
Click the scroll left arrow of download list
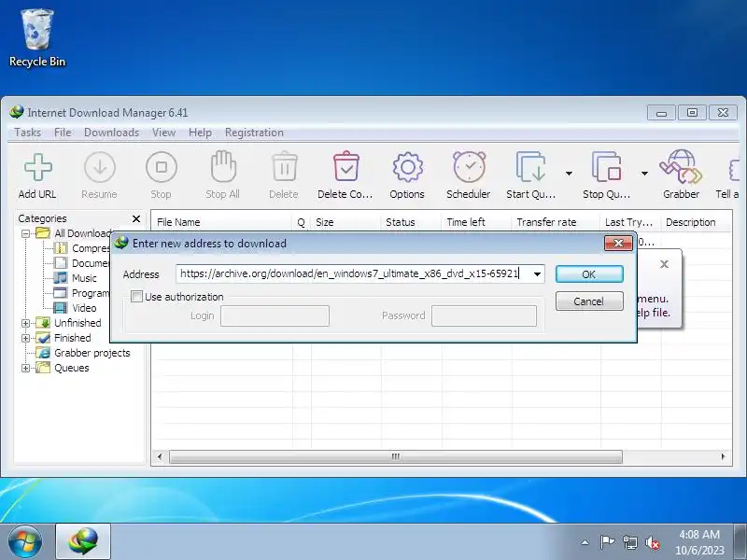click(160, 456)
